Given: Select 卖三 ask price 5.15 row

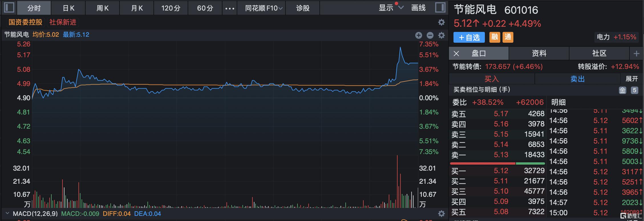Looking at the screenshot, I should coord(498,134).
